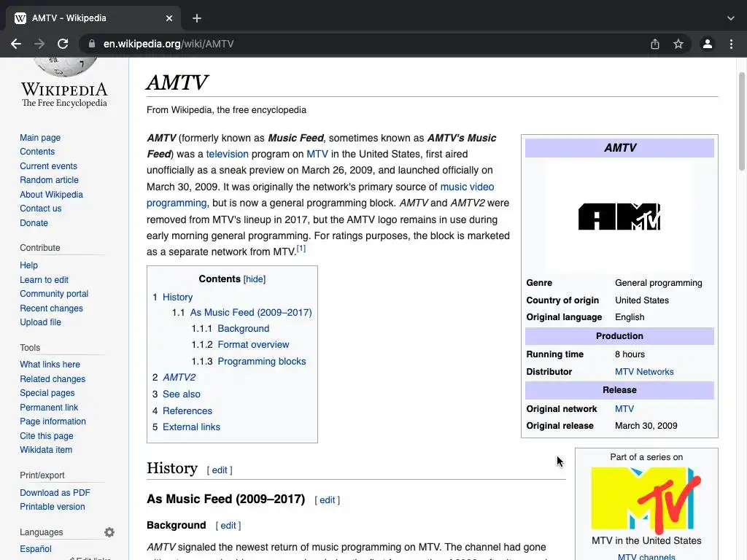Open Related changes
Image resolution: width=747 pixels, height=560 pixels.
[53, 379]
